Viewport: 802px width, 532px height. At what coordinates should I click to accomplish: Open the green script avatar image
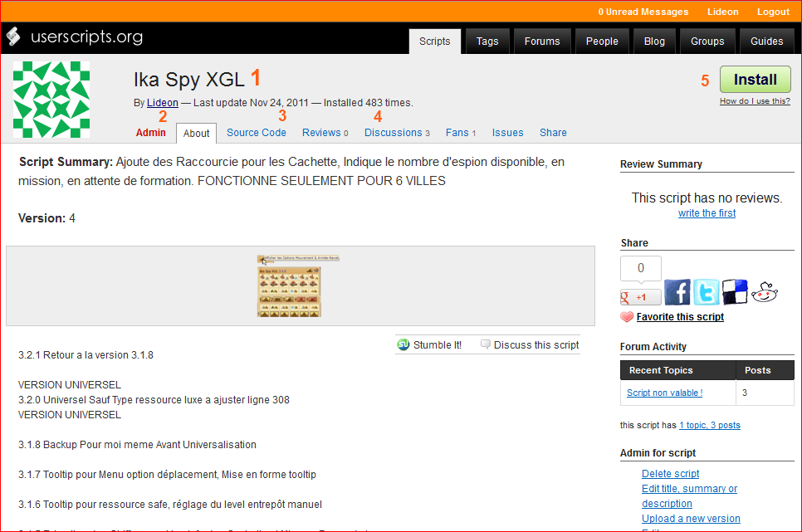pos(51,100)
